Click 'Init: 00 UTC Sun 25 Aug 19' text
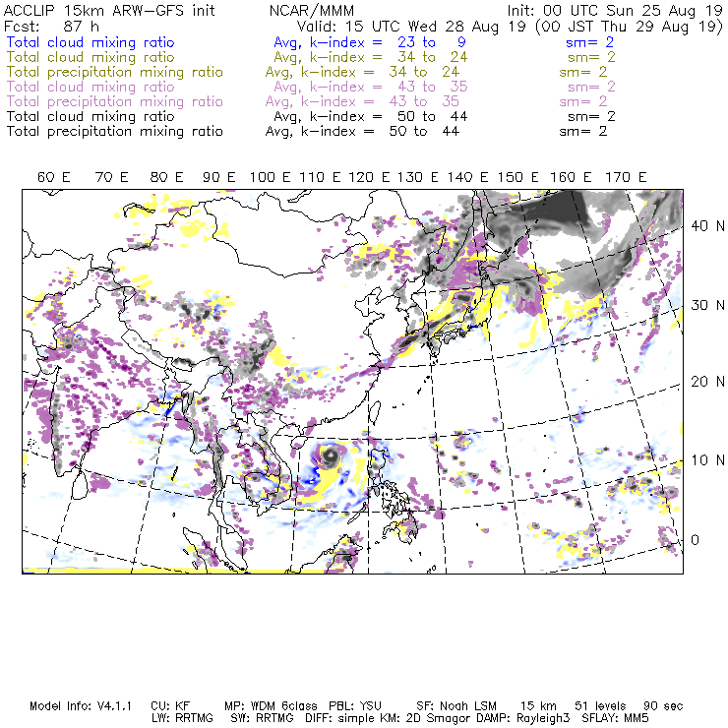728x728 pixels. coord(615,10)
